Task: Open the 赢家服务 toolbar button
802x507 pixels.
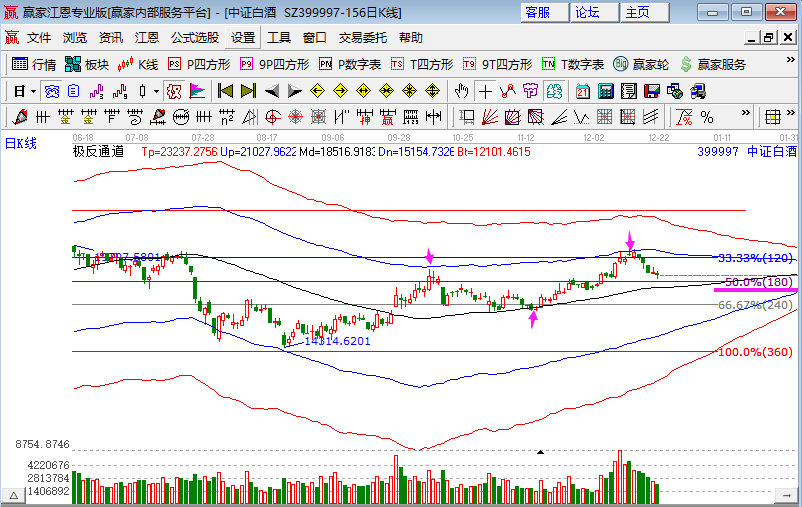Action: [x=713, y=64]
